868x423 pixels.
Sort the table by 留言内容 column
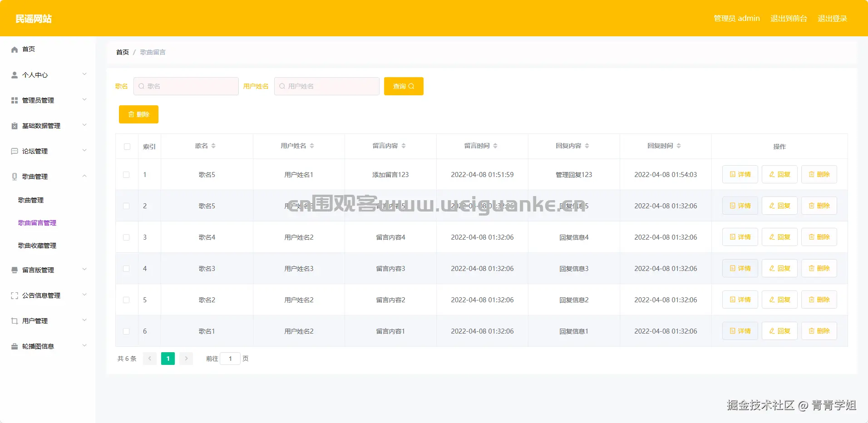[404, 146]
